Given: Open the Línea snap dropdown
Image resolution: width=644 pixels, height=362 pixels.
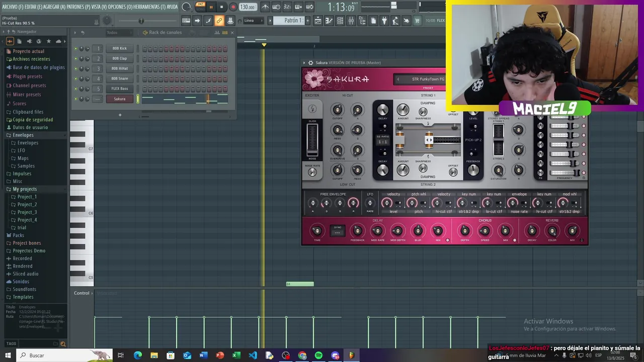Looking at the screenshot, I should coord(253,21).
